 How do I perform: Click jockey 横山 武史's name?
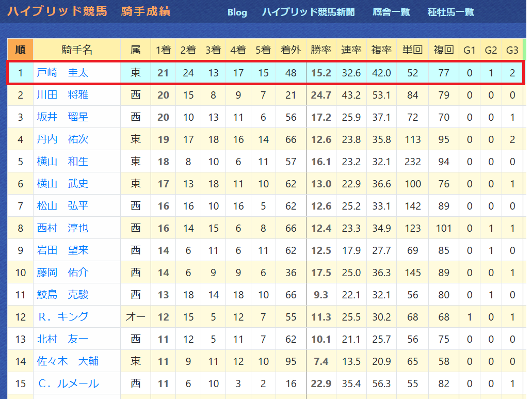(x=62, y=184)
